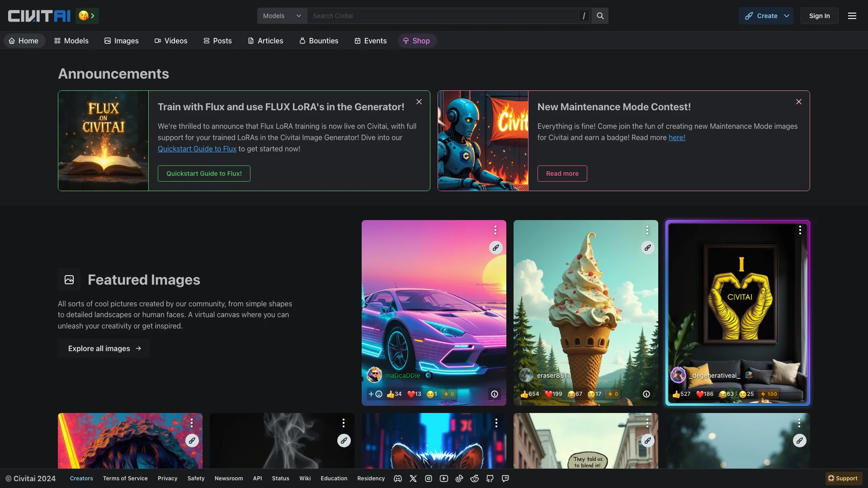Viewport: 868px width, 488px height.
Task: Click the Bounties navigation icon
Action: [x=302, y=41]
